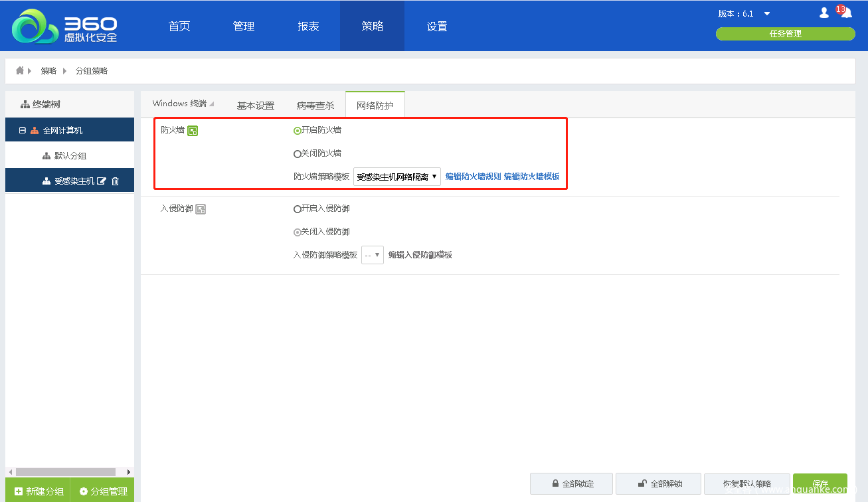Click the gray lock icon next to 入侵防御

pyautogui.click(x=201, y=209)
